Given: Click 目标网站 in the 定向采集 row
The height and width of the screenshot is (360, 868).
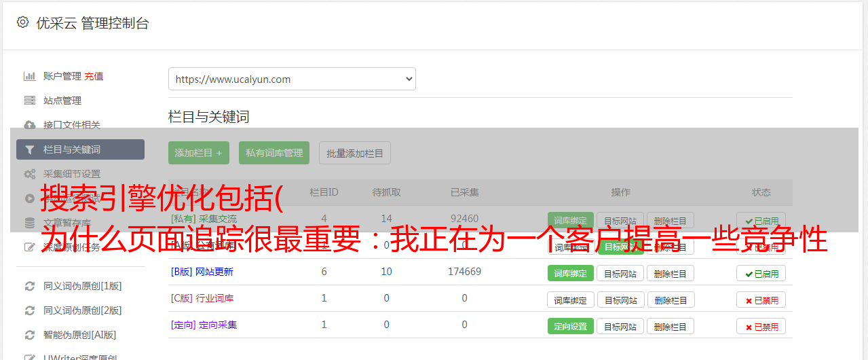Looking at the screenshot, I should [620, 326].
